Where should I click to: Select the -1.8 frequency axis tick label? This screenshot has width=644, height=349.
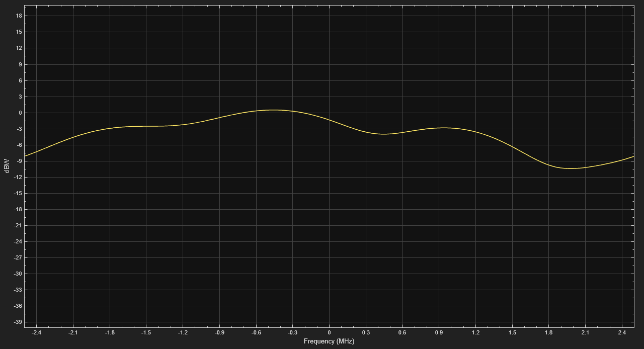pyautogui.click(x=109, y=332)
